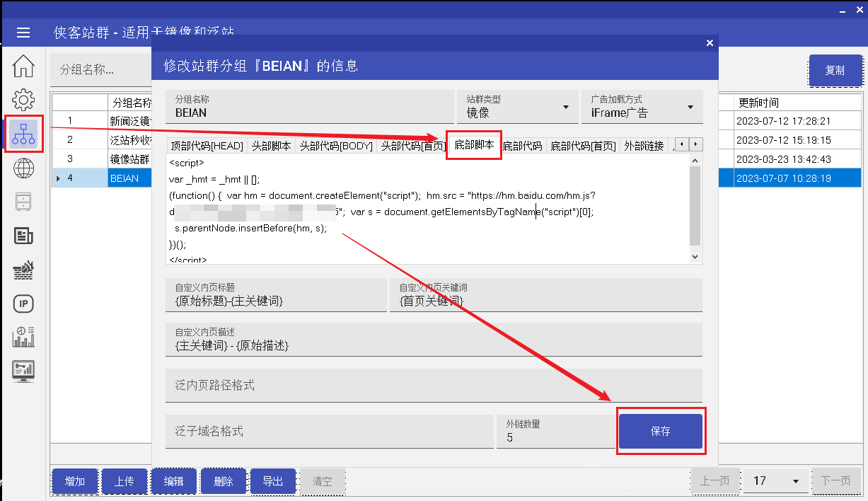Select row 3 镜像站群 in table
The image size is (868, 501).
click(x=101, y=159)
